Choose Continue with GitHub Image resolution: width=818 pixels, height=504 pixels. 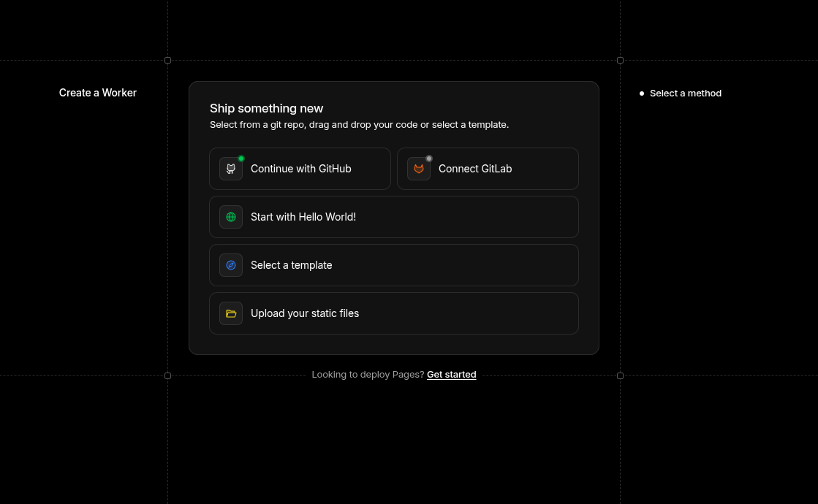point(300,169)
